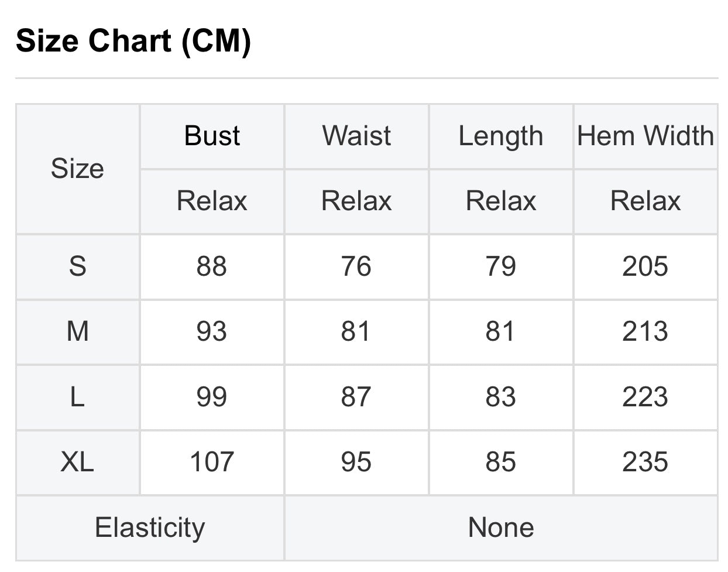Select the Waist column header
Screen dimensions: 728x572
click(356, 136)
